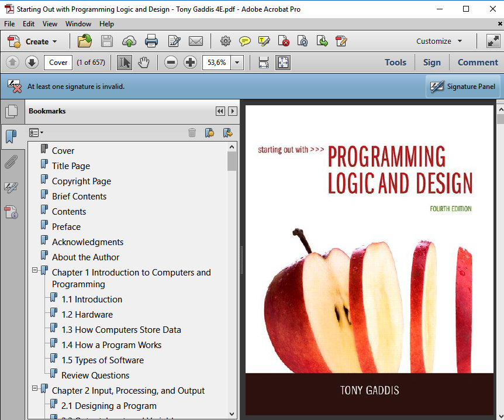Jump to Title Page bookmark
Image resolution: width=504 pixels, height=420 pixels.
(x=71, y=166)
